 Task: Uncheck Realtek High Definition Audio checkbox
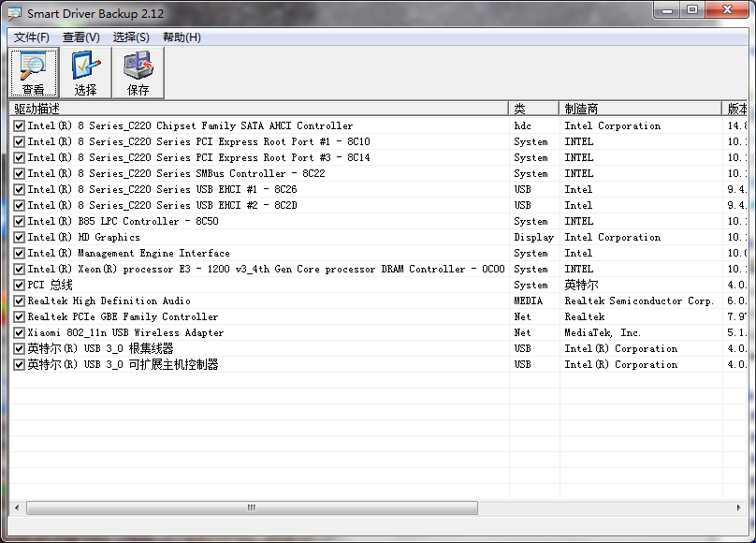(19, 301)
